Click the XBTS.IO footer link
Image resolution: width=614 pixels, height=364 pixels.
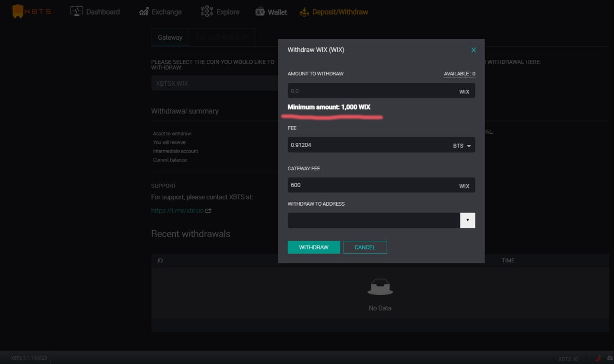pos(568,359)
